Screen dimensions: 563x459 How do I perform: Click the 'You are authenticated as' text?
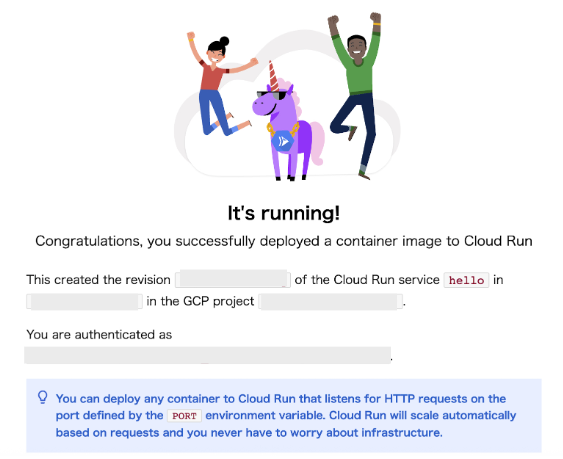99,335
